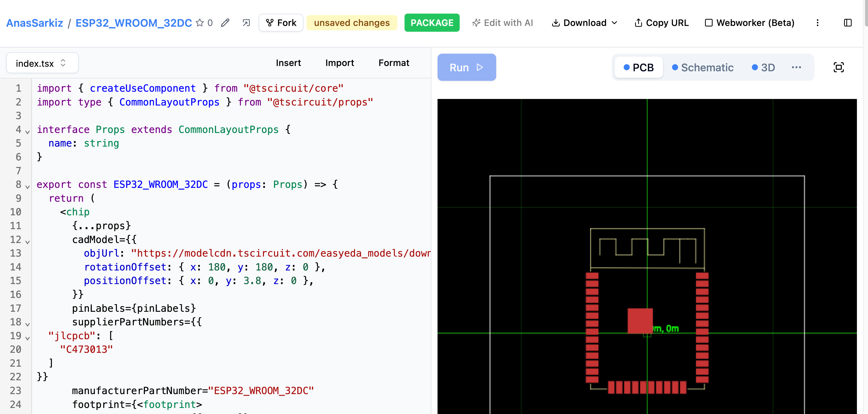Screen dimensions: 868x414
Task: Click fullscreen preview icon
Action: (838, 67)
